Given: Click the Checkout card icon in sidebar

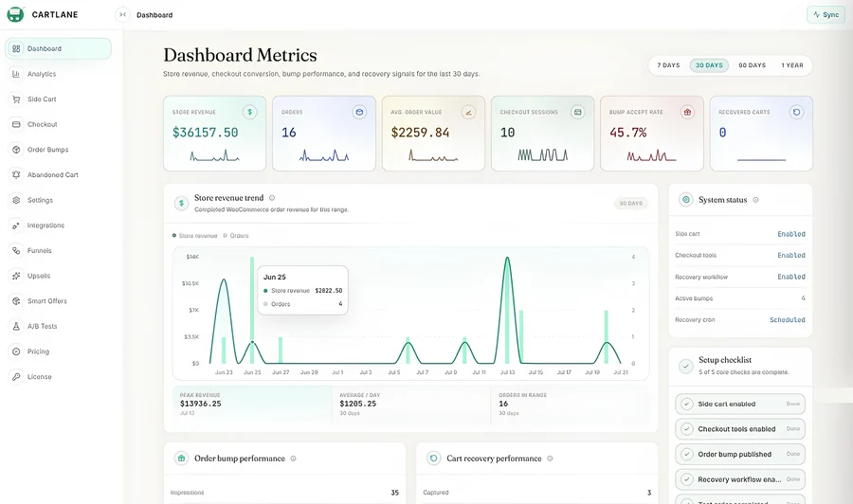Looking at the screenshot, I should tap(16, 124).
